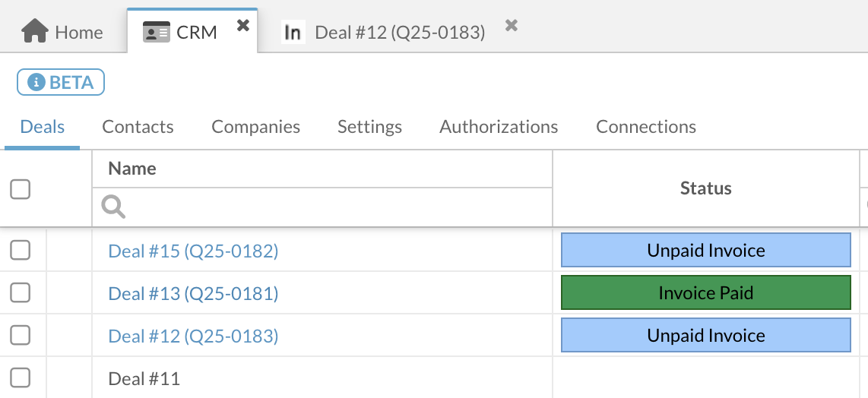Switch to the Contacts tab
The height and width of the screenshot is (398, 868).
(138, 127)
